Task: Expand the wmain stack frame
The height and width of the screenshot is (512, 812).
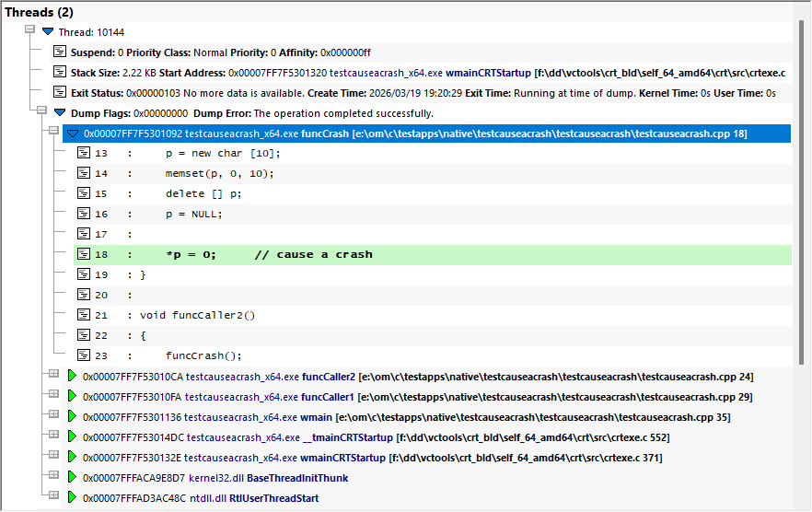Action: 53,413
